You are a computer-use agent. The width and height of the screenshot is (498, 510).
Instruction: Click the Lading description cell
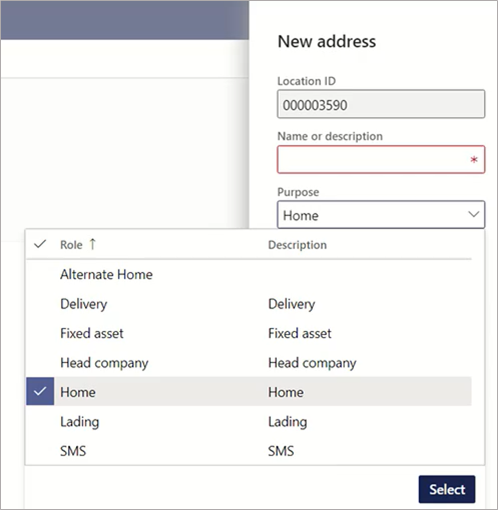(x=288, y=422)
